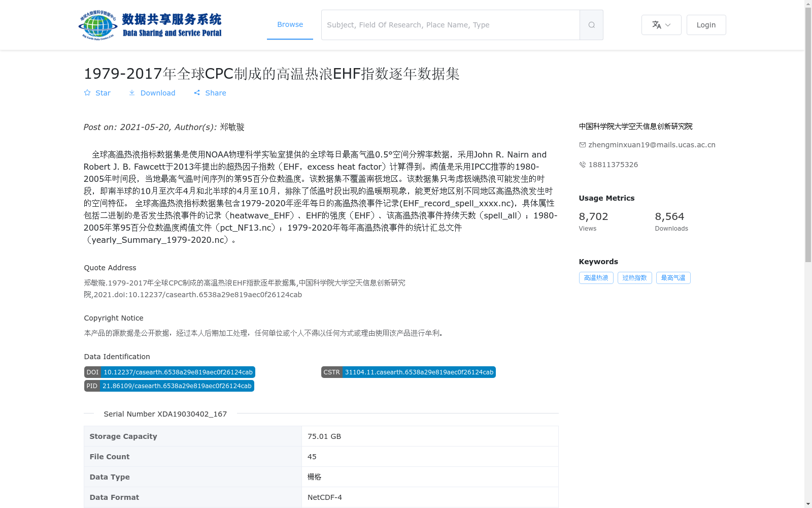Click the Login button
812x508 pixels.
(706, 25)
